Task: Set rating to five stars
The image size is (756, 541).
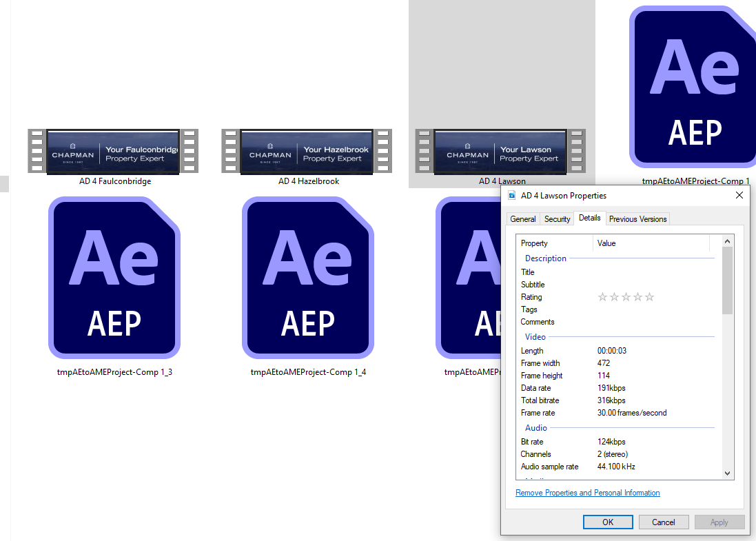Action: click(649, 297)
